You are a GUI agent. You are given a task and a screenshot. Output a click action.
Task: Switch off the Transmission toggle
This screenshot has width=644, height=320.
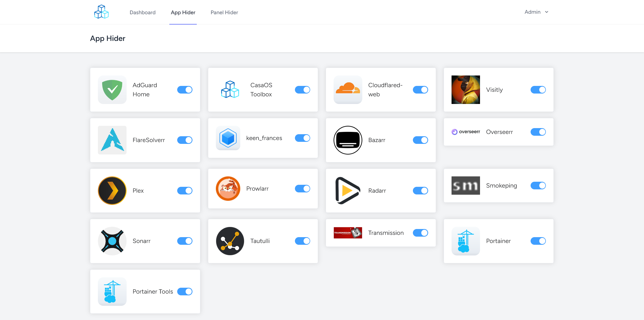pos(420,233)
